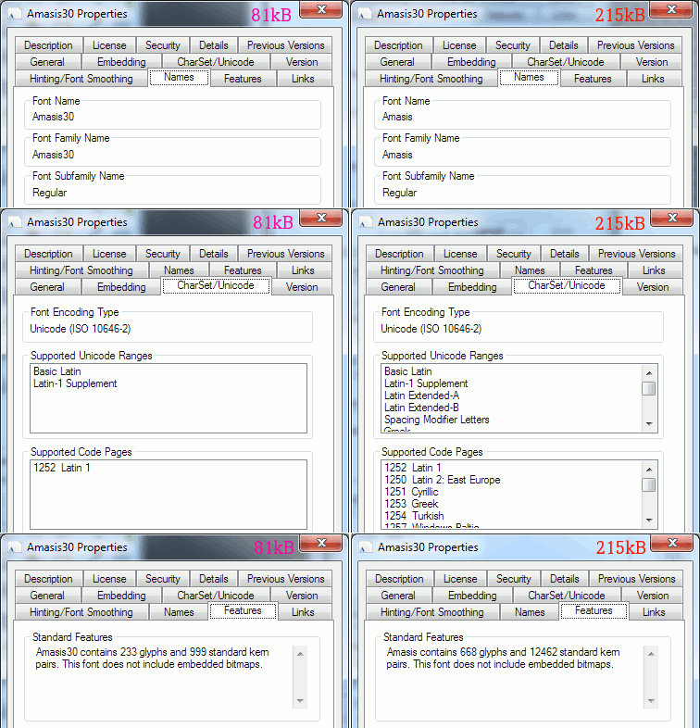Image resolution: width=700 pixels, height=728 pixels.
Task: Open the License tab in the Amasis30 font-name window
Action: (109, 45)
